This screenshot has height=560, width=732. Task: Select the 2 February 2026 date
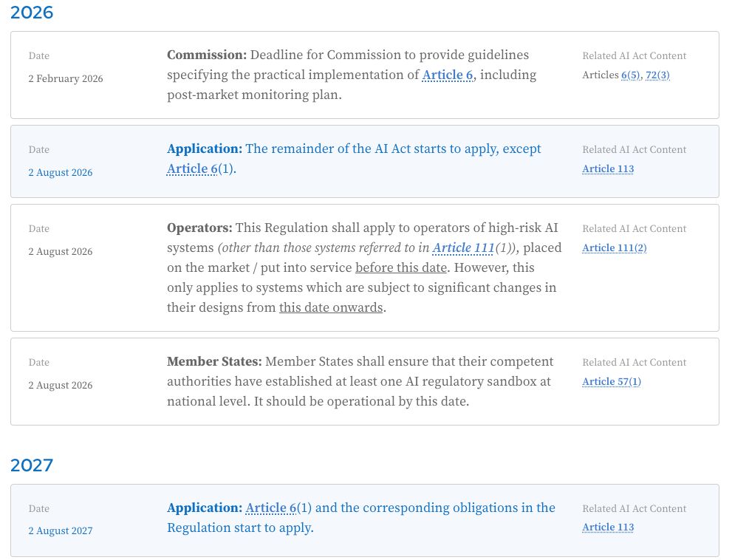click(66, 79)
